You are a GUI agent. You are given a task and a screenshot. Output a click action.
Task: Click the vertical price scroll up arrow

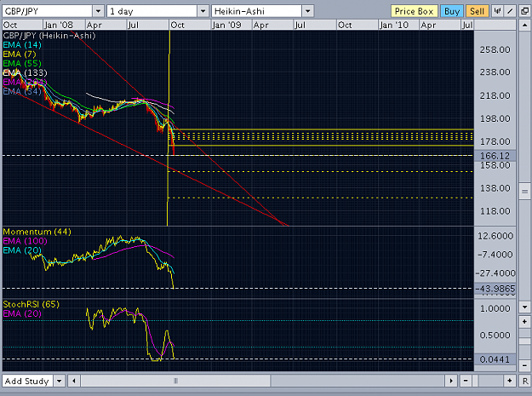click(524, 25)
